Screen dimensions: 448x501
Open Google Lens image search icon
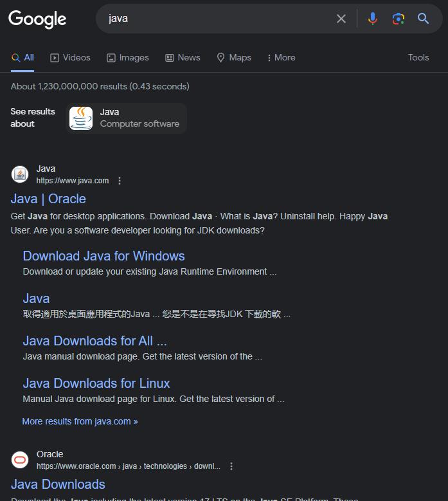(x=398, y=19)
